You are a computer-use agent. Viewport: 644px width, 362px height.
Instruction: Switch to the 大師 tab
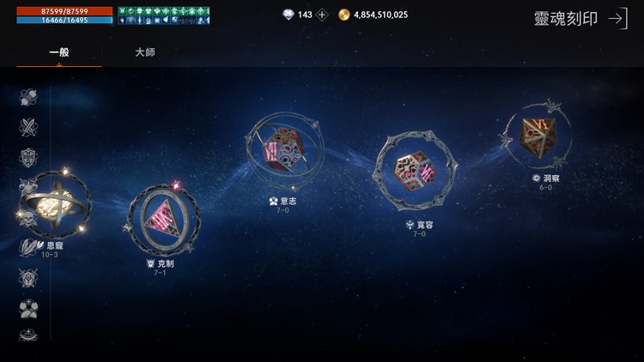pos(145,52)
